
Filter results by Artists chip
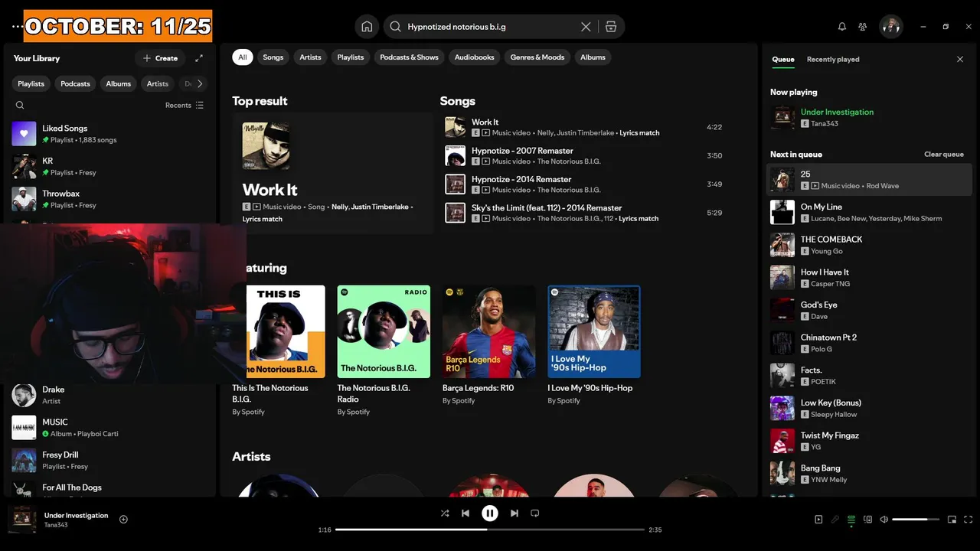coord(310,57)
